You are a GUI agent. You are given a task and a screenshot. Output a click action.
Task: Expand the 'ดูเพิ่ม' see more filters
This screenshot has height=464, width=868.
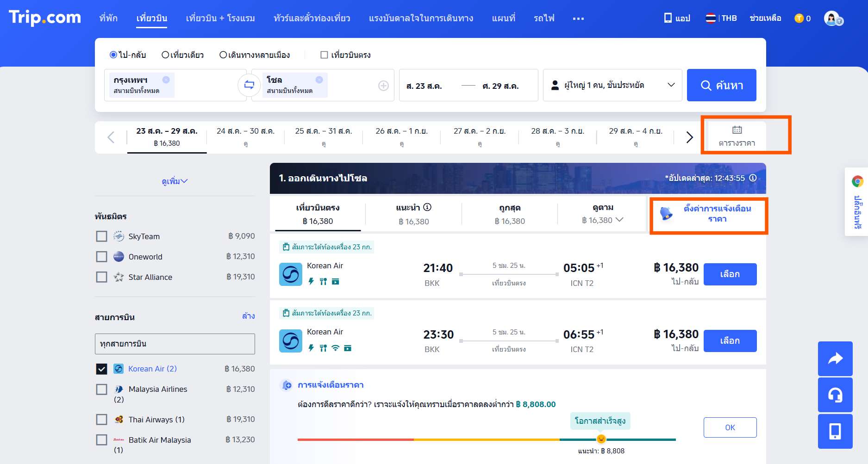pos(175,181)
